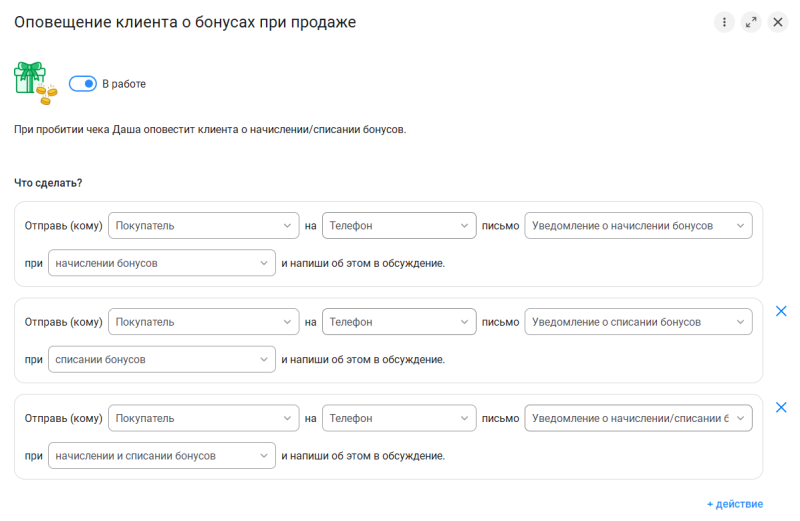The width and height of the screenshot is (800, 521).
Task: Click the "+ действие" link
Action: (734, 504)
